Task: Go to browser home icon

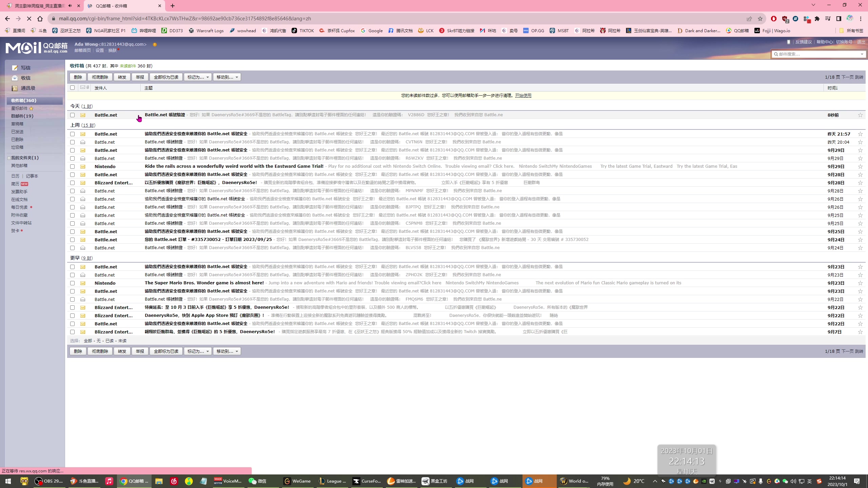Action: coord(40,19)
